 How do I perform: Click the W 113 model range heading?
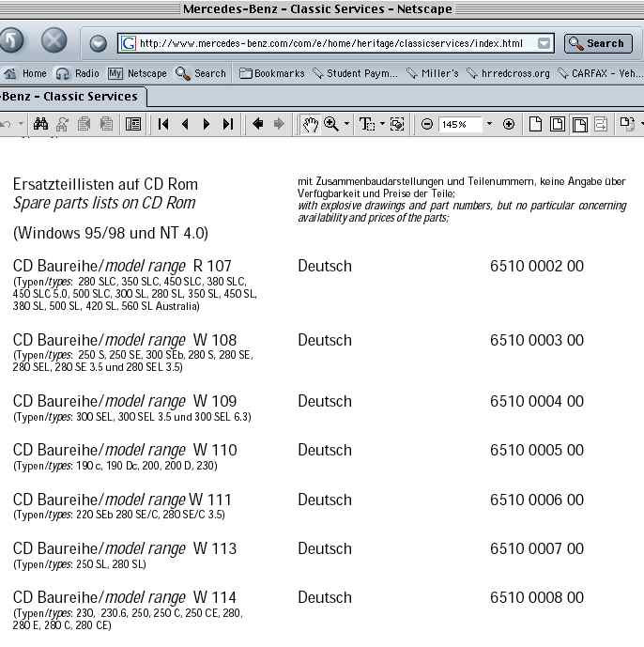click(x=125, y=548)
